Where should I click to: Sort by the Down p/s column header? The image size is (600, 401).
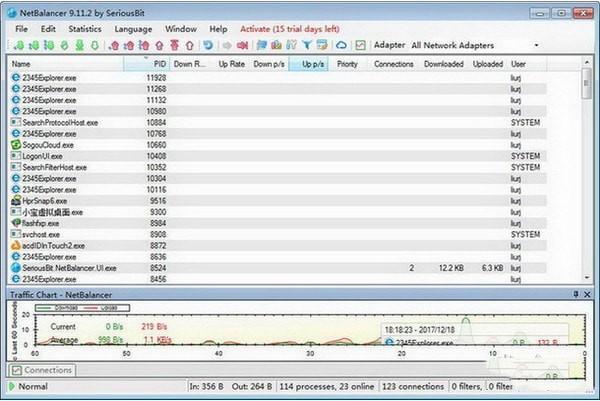tap(269, 64)
